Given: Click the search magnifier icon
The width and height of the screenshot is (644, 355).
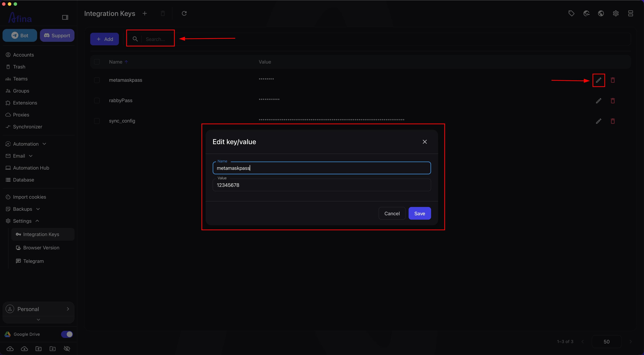Looking at the screenshot, I should click(x=135, y=39).
